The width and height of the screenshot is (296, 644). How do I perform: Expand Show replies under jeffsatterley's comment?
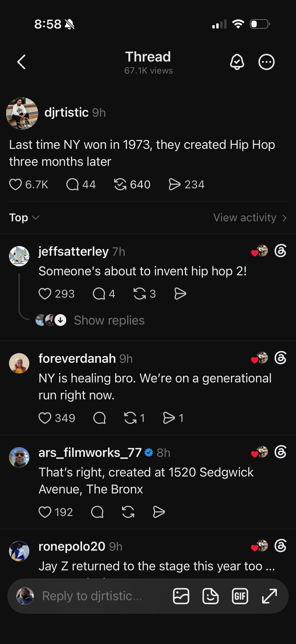pos(109,320)
